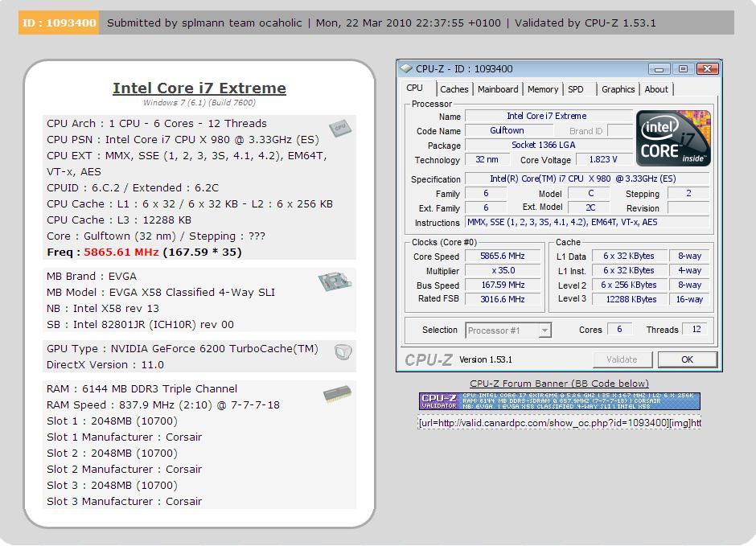
Task: Close the CPU-Z window
Action: click(707, 69)
